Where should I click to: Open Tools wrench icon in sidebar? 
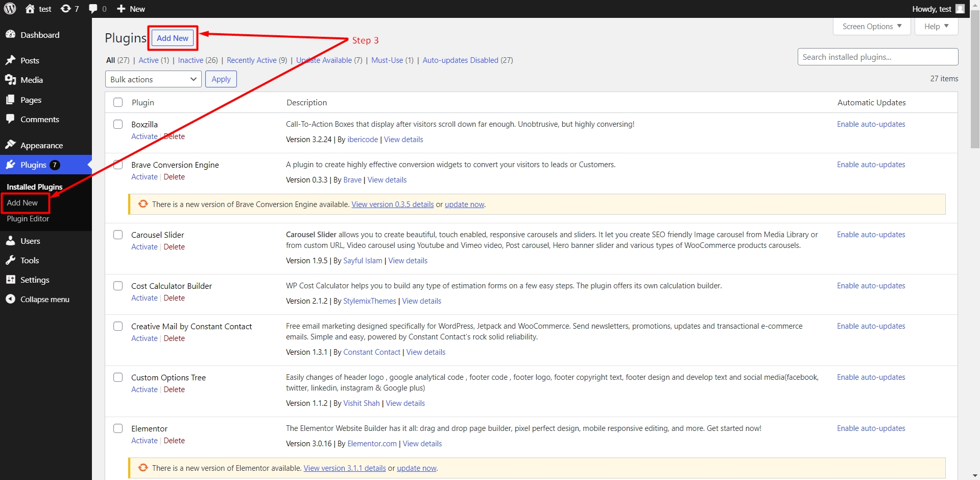point(10,260)
